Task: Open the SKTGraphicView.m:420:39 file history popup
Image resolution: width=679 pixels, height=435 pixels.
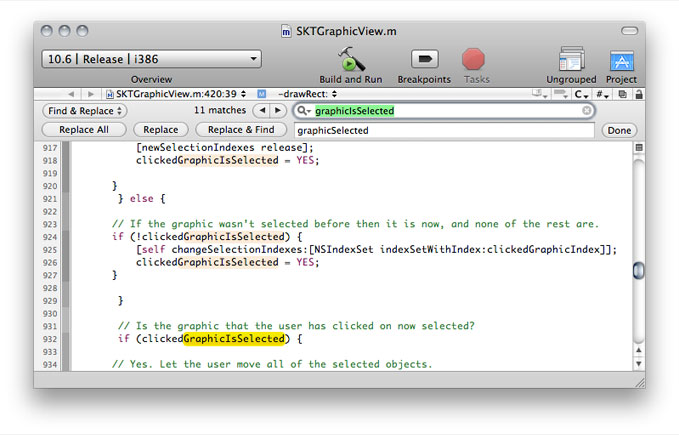Action: tap(176, 93)
